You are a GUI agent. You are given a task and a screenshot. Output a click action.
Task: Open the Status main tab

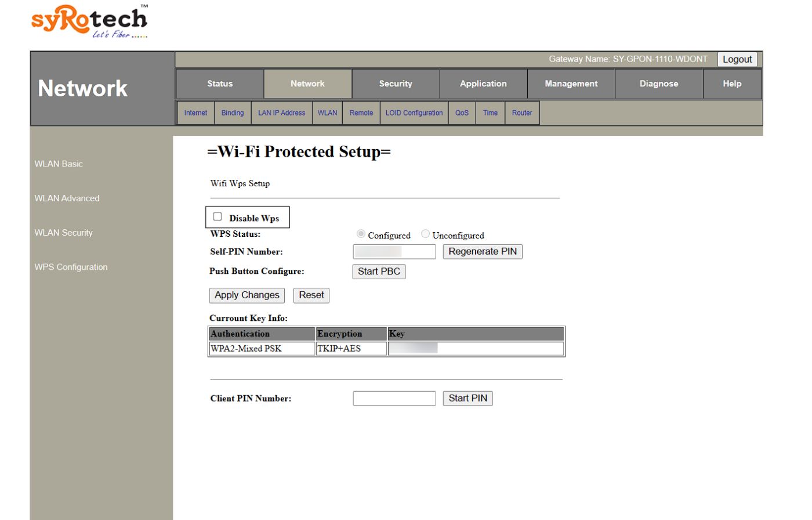(x=220, y=84)
